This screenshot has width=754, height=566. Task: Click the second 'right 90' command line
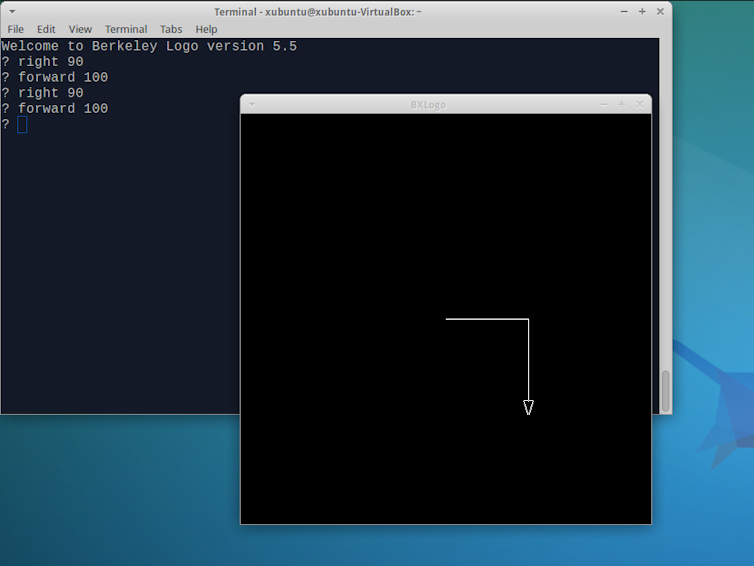click(x=42, y=93)
